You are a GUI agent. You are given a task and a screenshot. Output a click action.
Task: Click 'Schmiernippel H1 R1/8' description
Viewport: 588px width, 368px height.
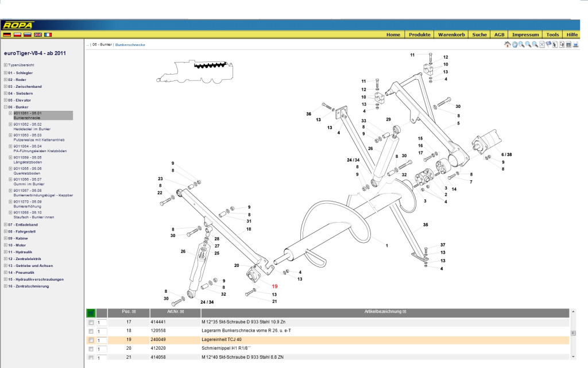[x=226, y=348]
